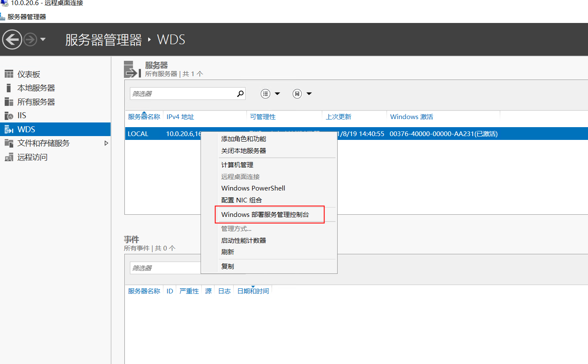Sort events by 严重性 column
The image size is (588, 364).
tap(189, 291)
